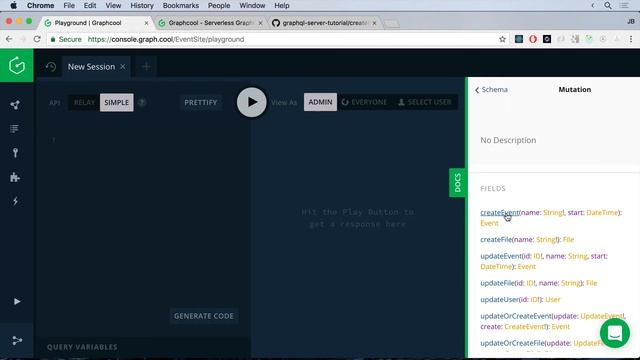Open the View menu
This screenshot has width=640, height=360.
(x=113, y=5)
